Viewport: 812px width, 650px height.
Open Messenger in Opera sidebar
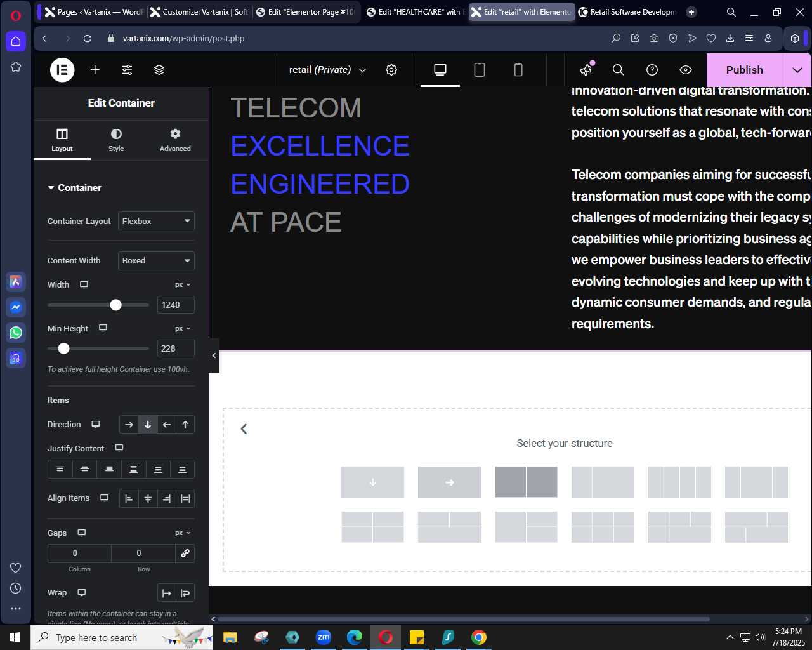click(x=16, y=307)
